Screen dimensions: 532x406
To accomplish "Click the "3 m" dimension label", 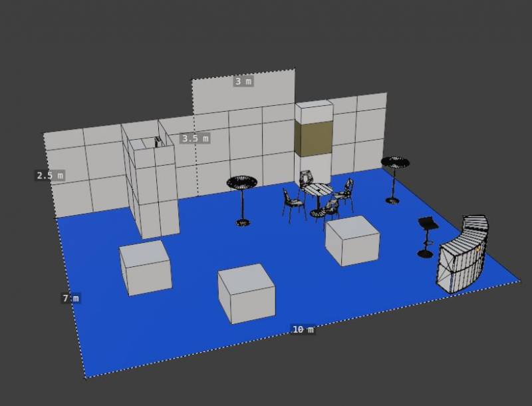I will click(x=243, y=81).
